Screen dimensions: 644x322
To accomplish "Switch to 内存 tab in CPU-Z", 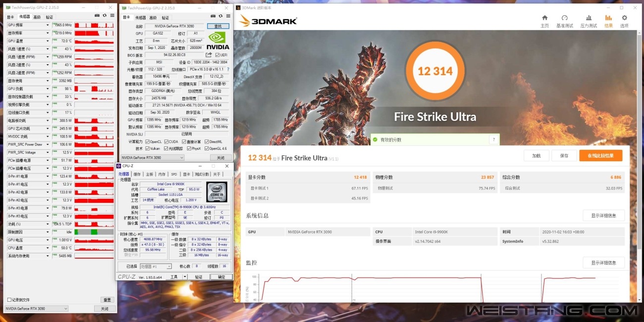I will click(161, 174).
